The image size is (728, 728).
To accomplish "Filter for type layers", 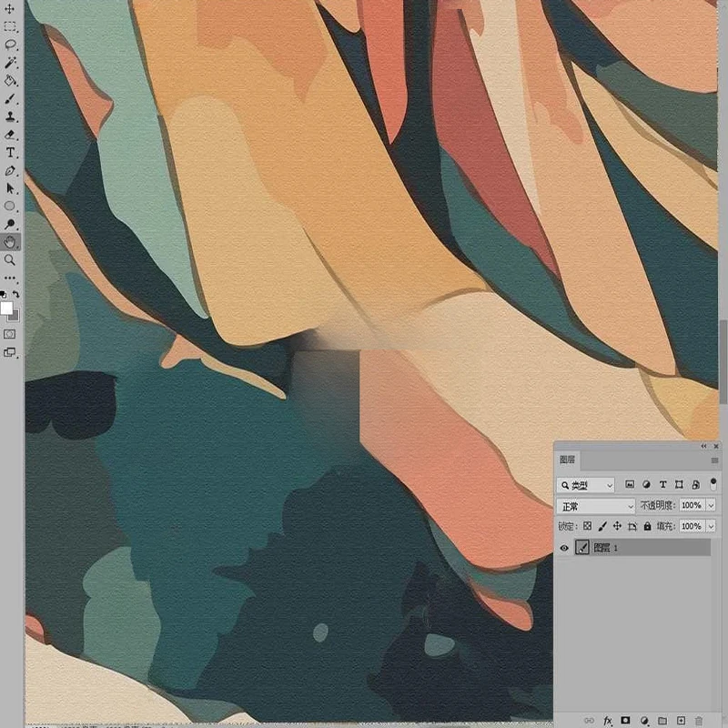I will [x=662, y=485].
